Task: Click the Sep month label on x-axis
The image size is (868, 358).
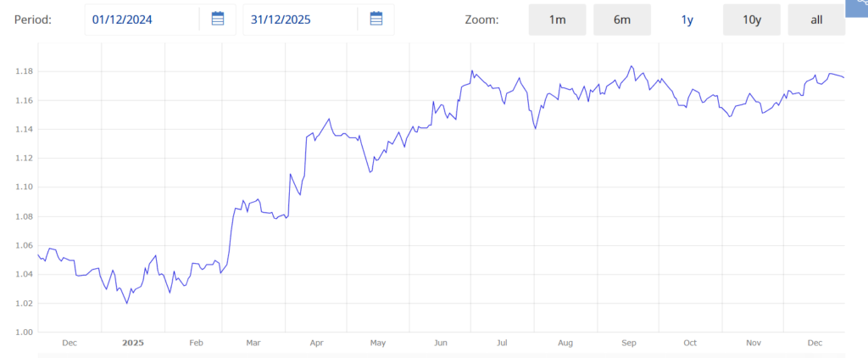Action: (x=629, y=343)
